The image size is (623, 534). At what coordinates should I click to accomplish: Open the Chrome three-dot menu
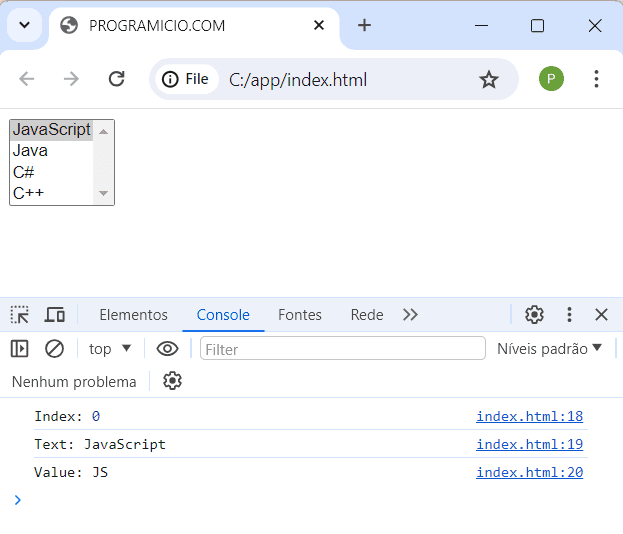pyautogui.click(x=596, y=79)
